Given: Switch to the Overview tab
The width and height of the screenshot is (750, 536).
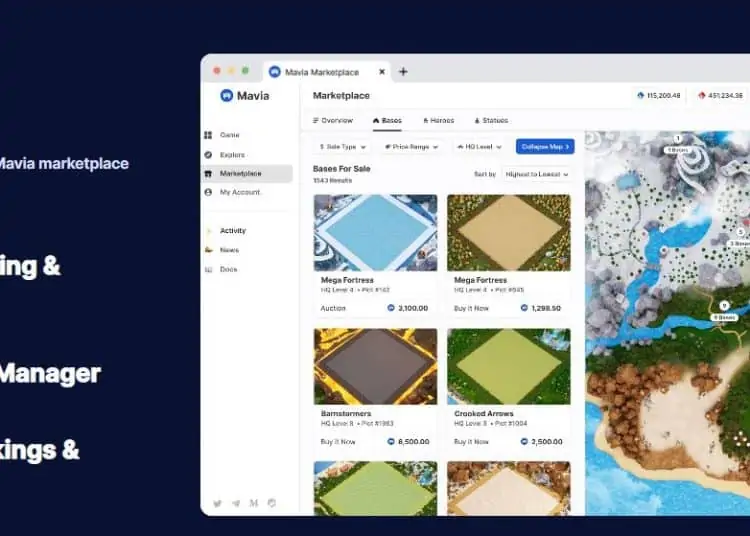Looking at the screenshot, I should coord(333,120).
